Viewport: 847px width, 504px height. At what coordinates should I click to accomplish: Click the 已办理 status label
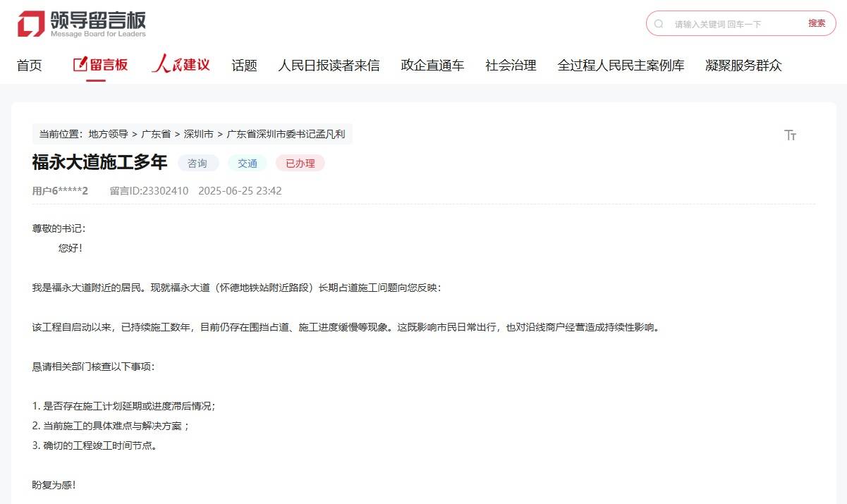(300, 163)
